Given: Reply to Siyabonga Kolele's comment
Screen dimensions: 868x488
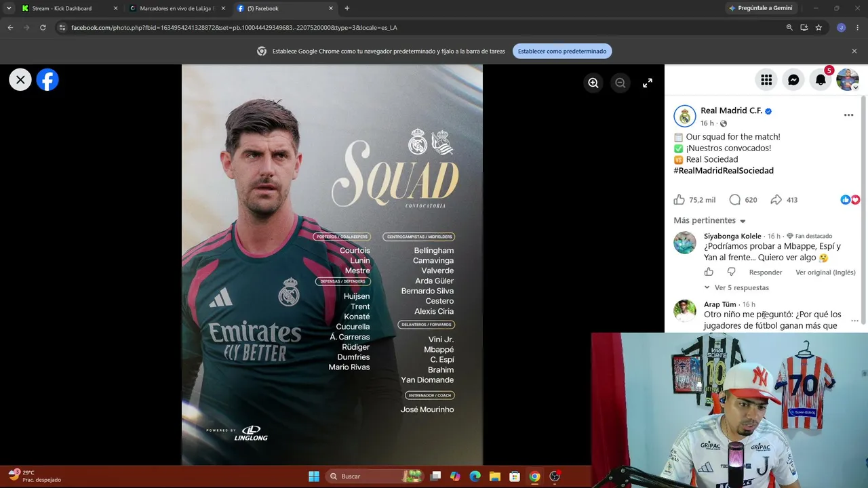Looking at the screenshot, I should click(x=766, y=272).
